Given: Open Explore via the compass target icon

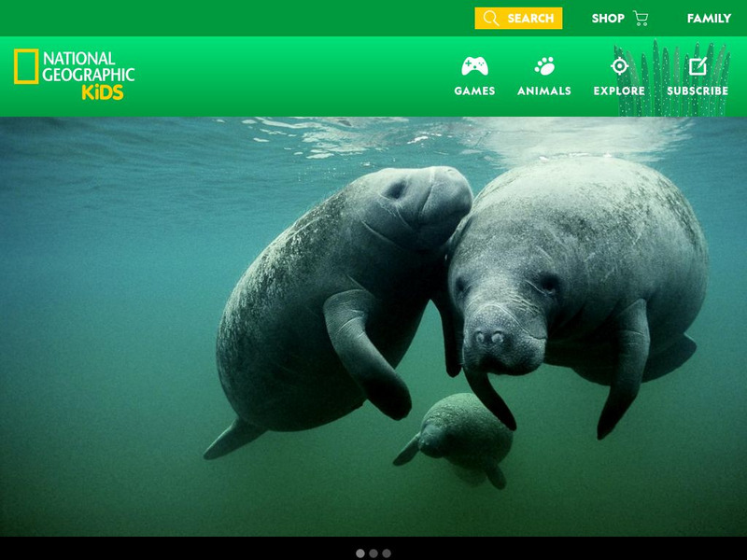Looking at the screenshot, I should pos(618,65).
